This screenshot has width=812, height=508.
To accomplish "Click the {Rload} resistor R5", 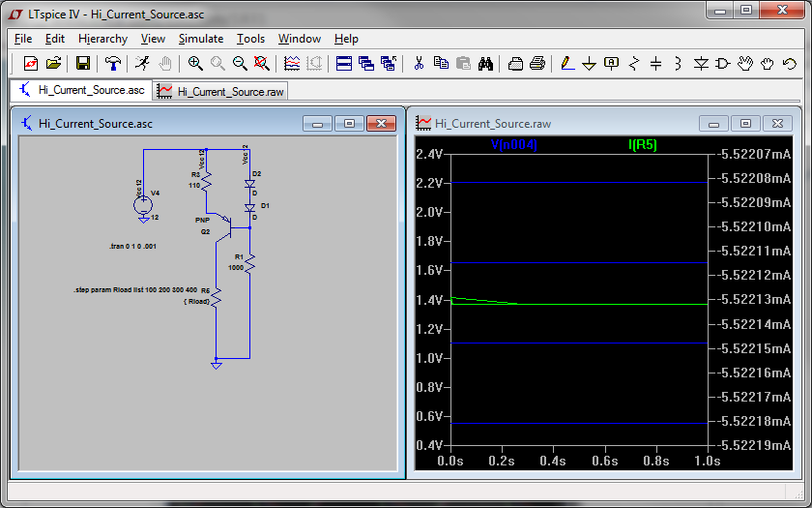I will pyautogui.click(x=216, y=298).
